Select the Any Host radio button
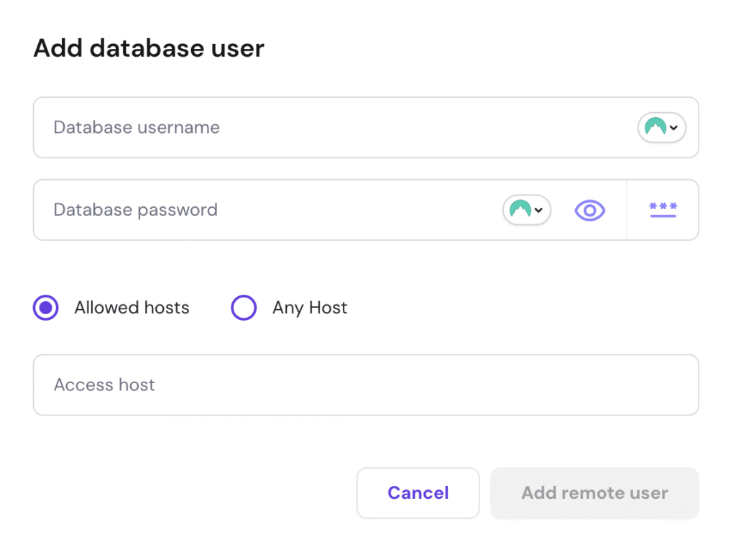The height and width of the screenshot is (560, 736). pyautogui.click(x=244, y=308)
